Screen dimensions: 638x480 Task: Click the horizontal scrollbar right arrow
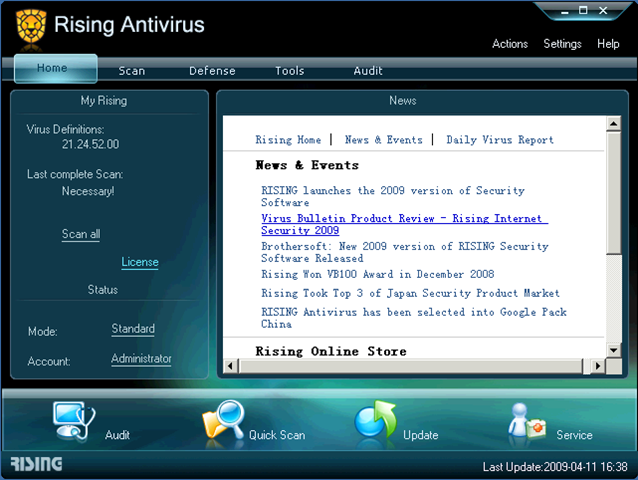tap(599, 366)
